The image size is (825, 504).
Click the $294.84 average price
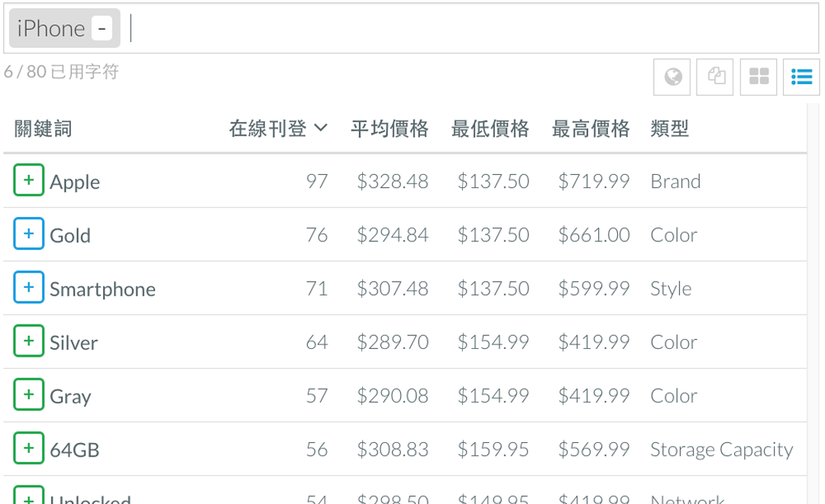(393, 235)
